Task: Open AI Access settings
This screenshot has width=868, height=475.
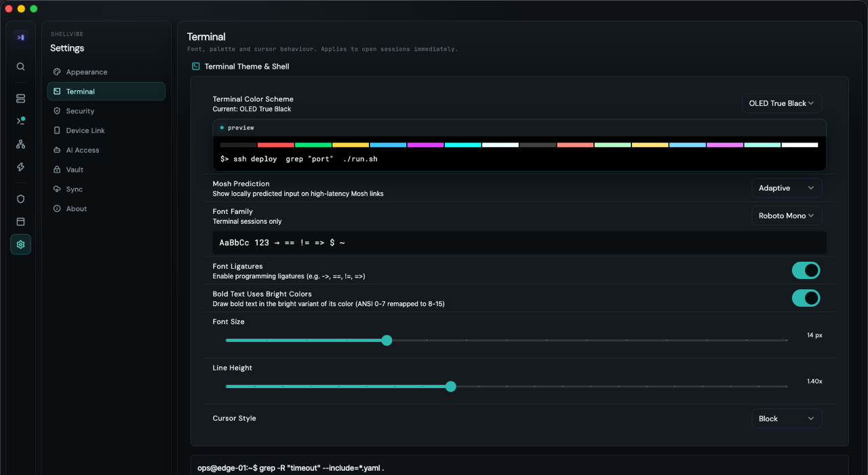Action: click(106, 150)
